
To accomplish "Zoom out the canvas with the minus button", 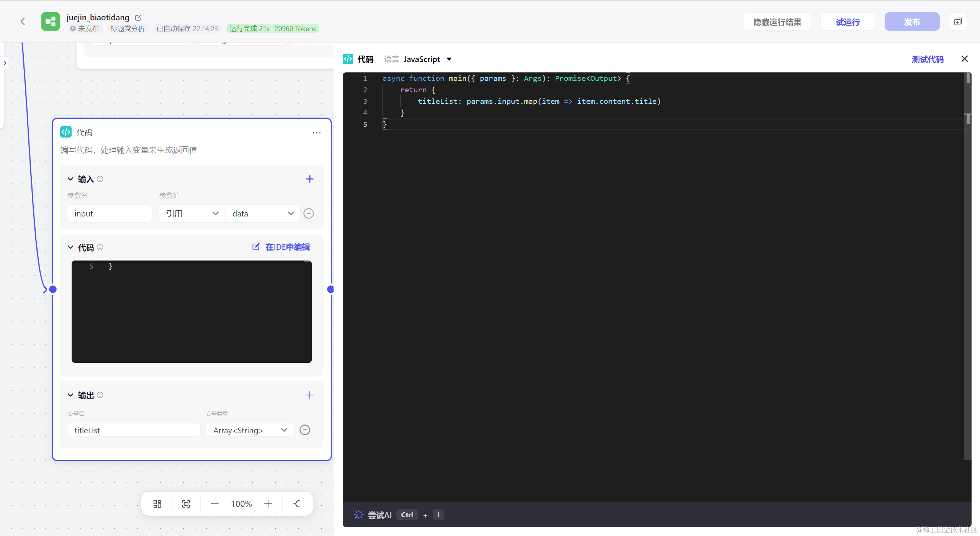I will coord(215,504).
